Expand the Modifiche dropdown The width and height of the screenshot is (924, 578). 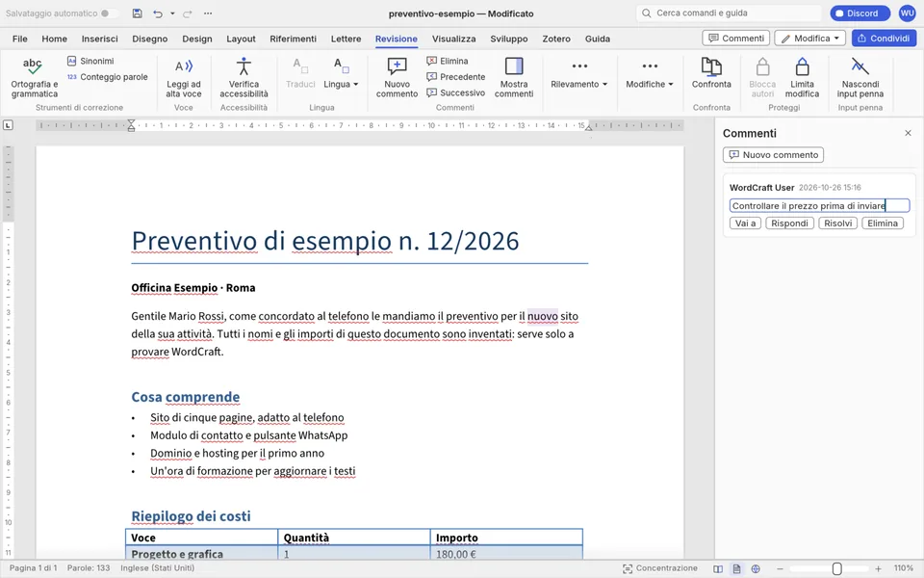650,74
